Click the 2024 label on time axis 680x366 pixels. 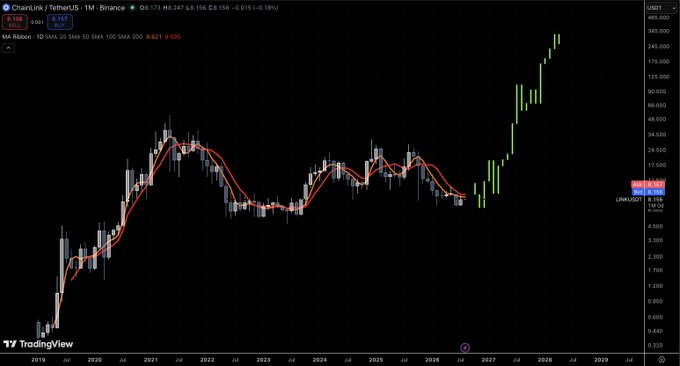pyautogui.click(x=320, y=359)
